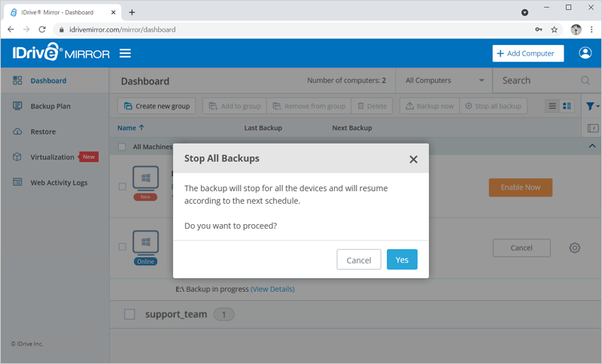Open the filter funnel icon
602x364 pixels.
[x=590, y=106]
